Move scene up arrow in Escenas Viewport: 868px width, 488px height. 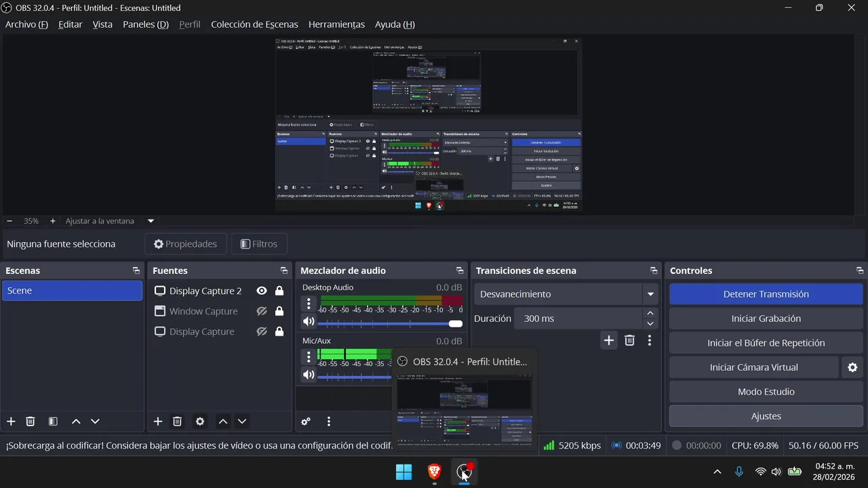tap(76, 422)
